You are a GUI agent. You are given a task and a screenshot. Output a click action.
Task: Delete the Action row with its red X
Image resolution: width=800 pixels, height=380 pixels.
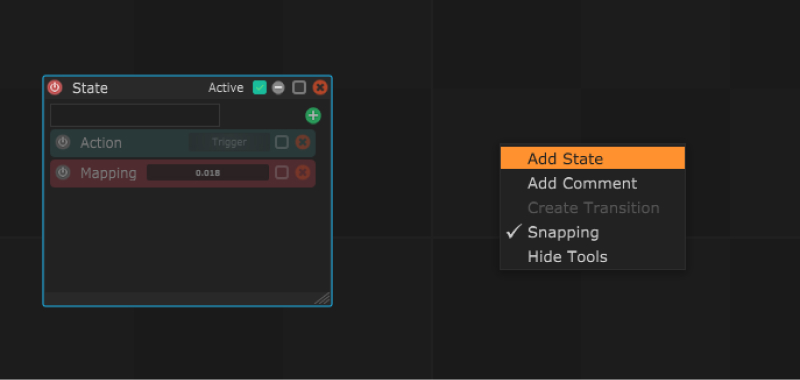pos(303,142)
